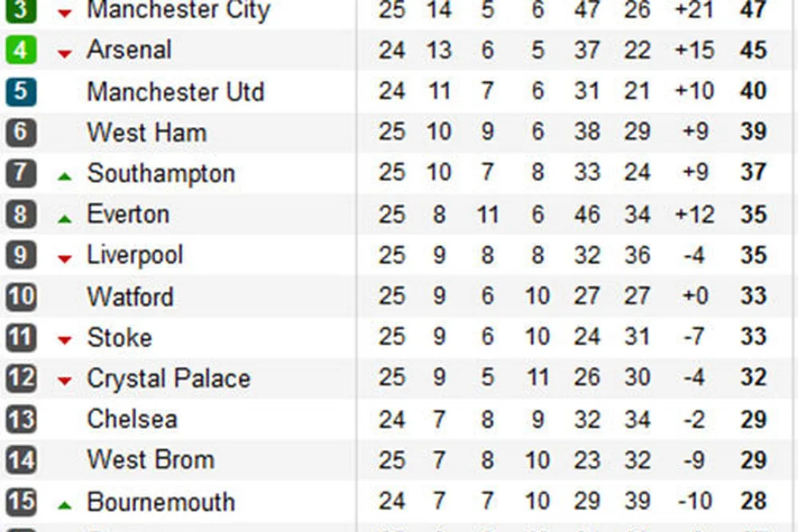Click the red down arrow beside Stoke
The height and width of the screenshot is (532, 798).
click(65, 340)
